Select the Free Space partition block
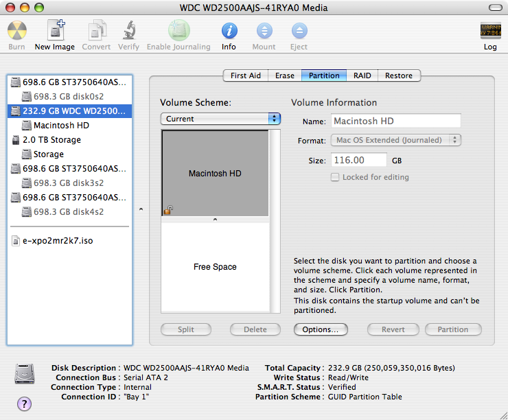The height and width of the screenshot is (420, 508). [215, 267]
